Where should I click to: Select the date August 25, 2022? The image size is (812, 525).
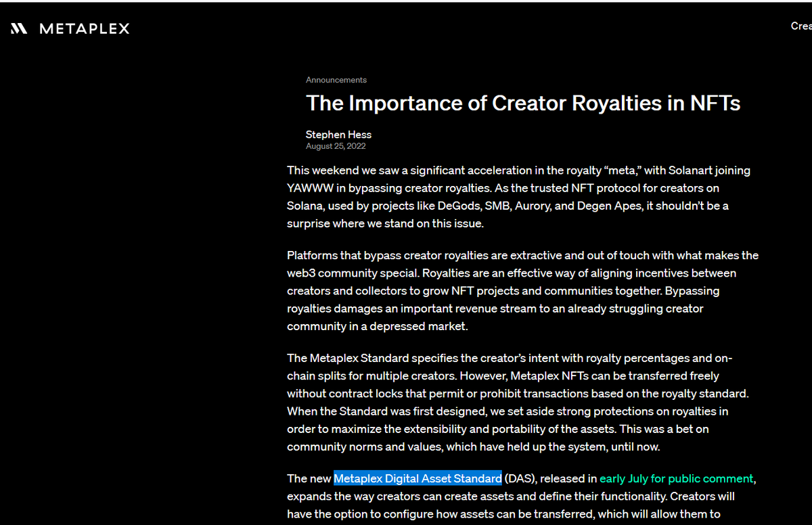(x=336, y=146)
